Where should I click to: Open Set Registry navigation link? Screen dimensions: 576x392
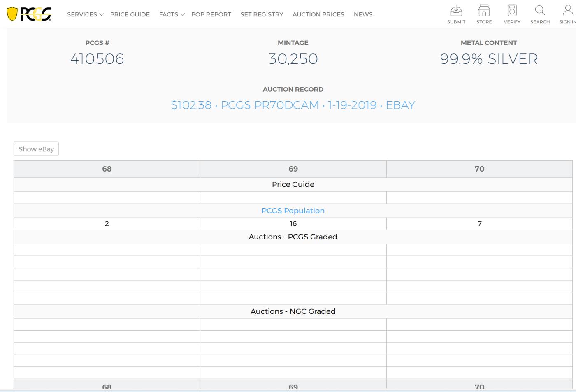click(x=262, y=14)
